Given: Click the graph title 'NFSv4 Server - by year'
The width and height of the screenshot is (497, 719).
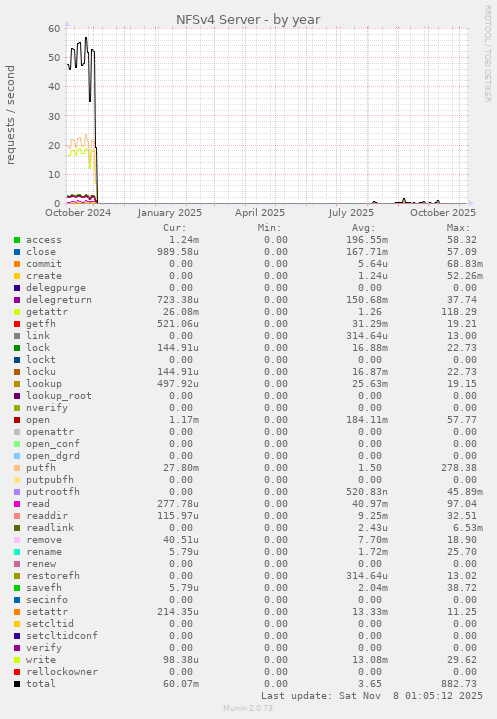Looking at the screenshot, I should [248, 20].
